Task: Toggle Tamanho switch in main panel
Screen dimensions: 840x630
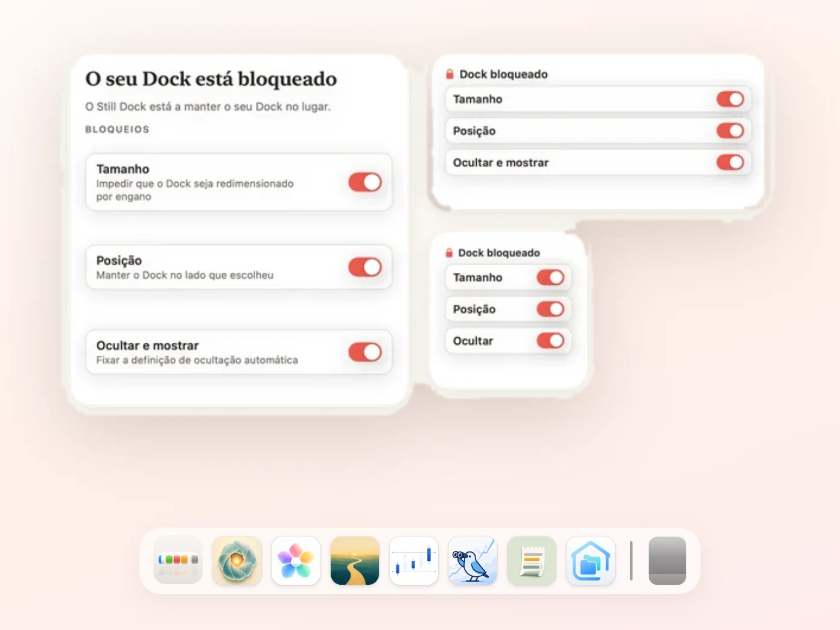Action: [365, 182]
